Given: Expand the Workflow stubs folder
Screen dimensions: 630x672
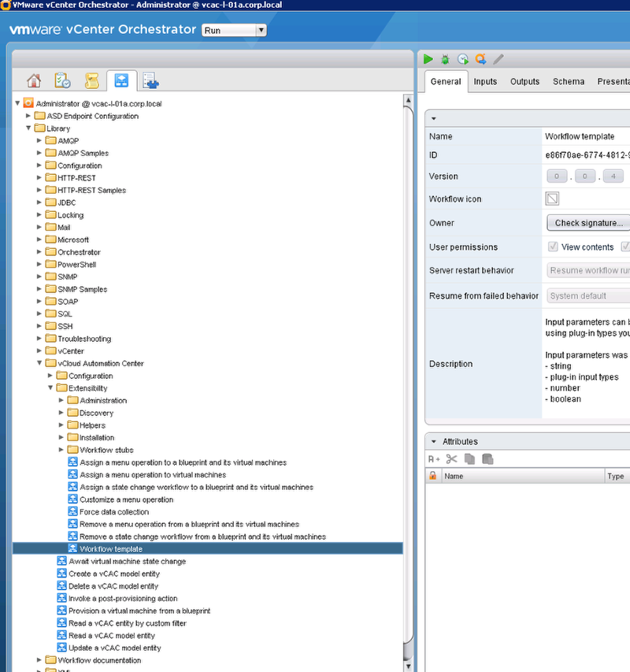Looking at the screenshot, I should (62, 450).
